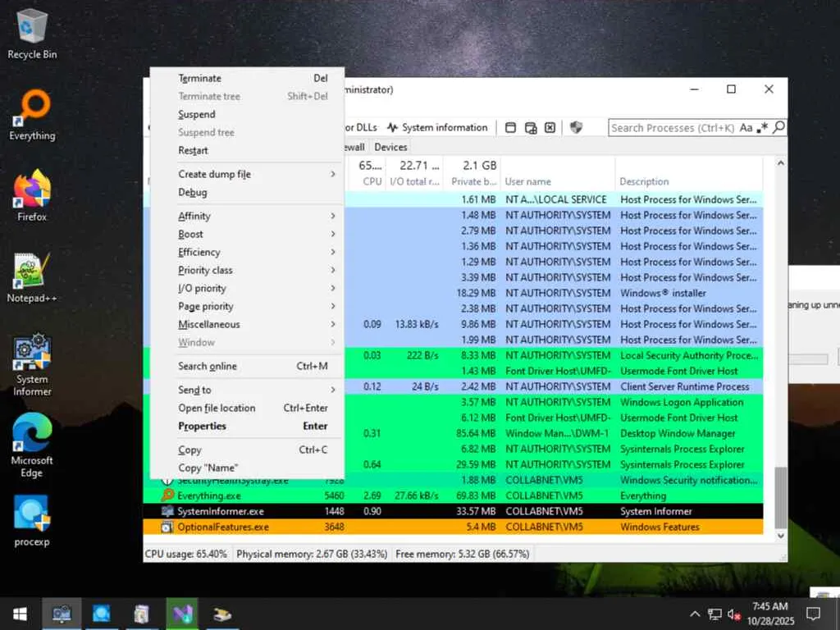Click the find window and thread icon

(531, 127)
